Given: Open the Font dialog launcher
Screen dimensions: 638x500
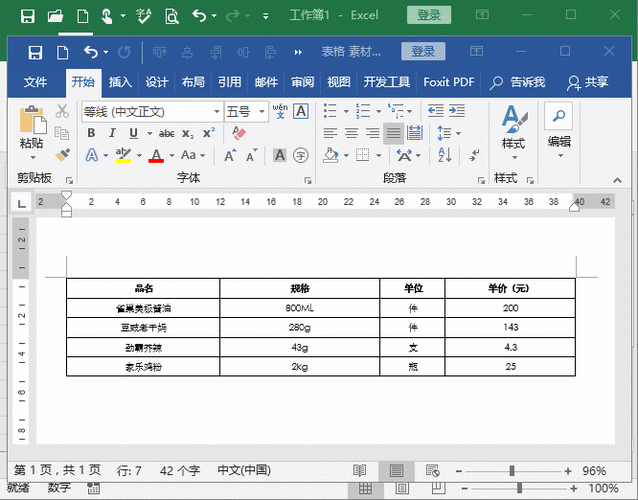Looking at the screenshot, I should 308,180.
